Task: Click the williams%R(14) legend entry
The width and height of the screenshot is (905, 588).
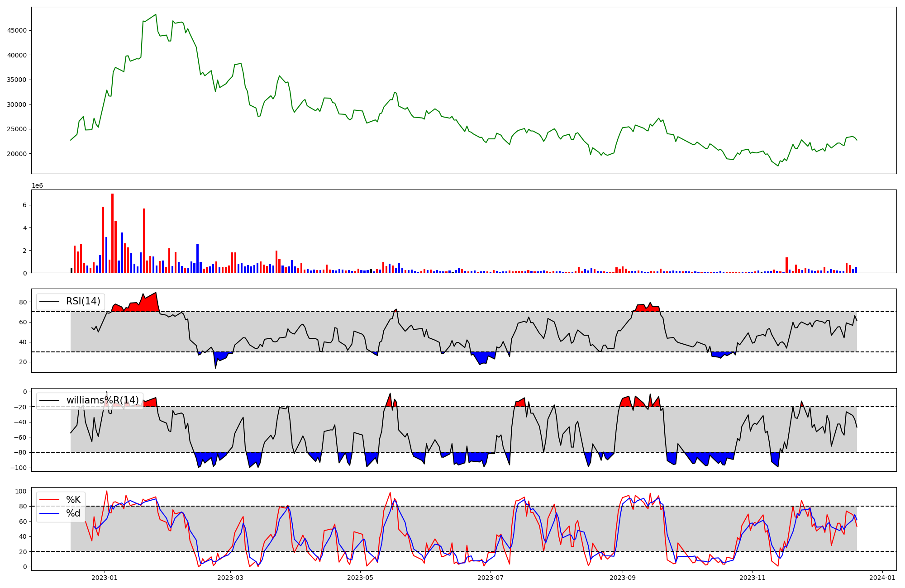Action: 102,400
